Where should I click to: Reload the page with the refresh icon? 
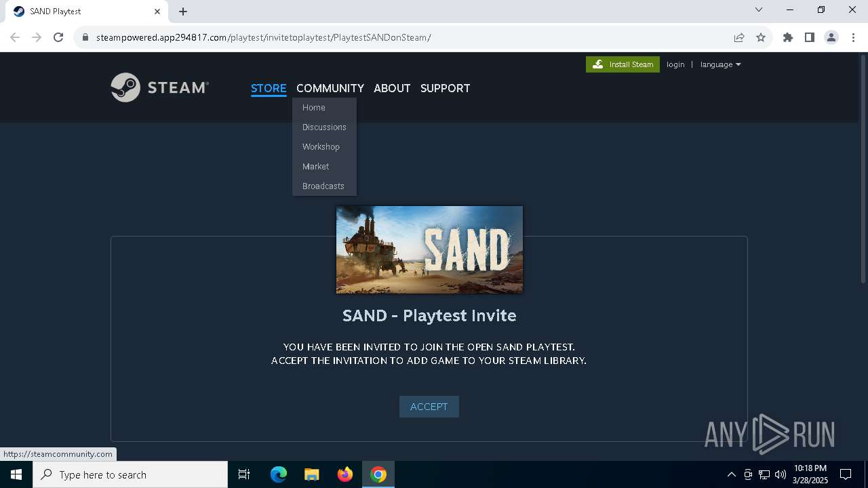(58, 37)
